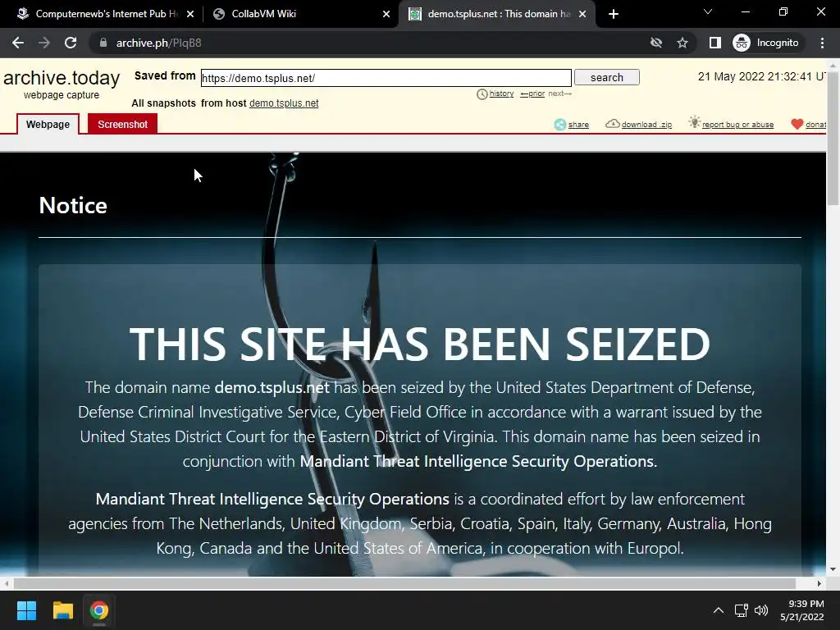Open the archive.today logo link
Image resolution: width=840 pixels, height=630 pixels.
61,78
